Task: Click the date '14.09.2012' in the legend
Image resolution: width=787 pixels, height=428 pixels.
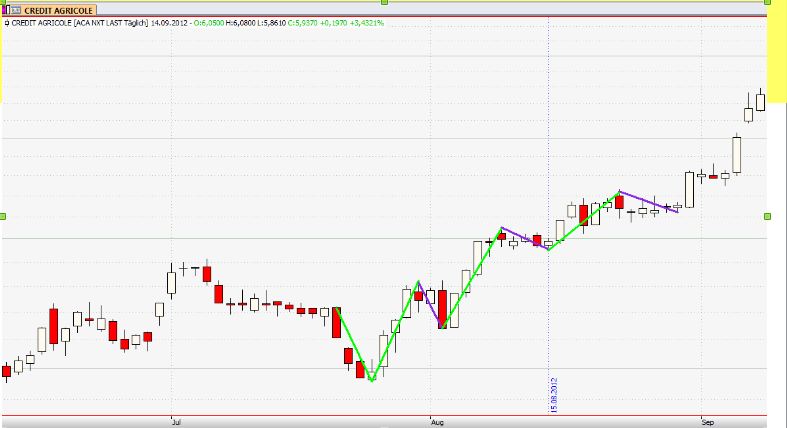Action: coord(170,23)
